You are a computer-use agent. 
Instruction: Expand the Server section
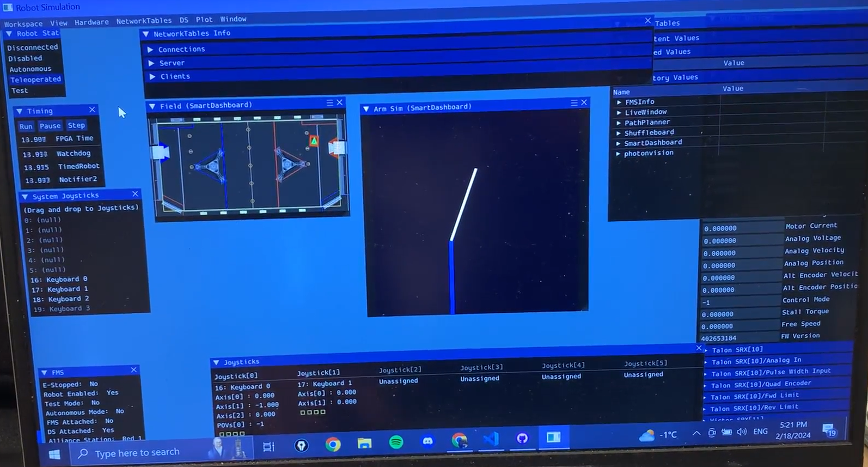tap(151, 63)
